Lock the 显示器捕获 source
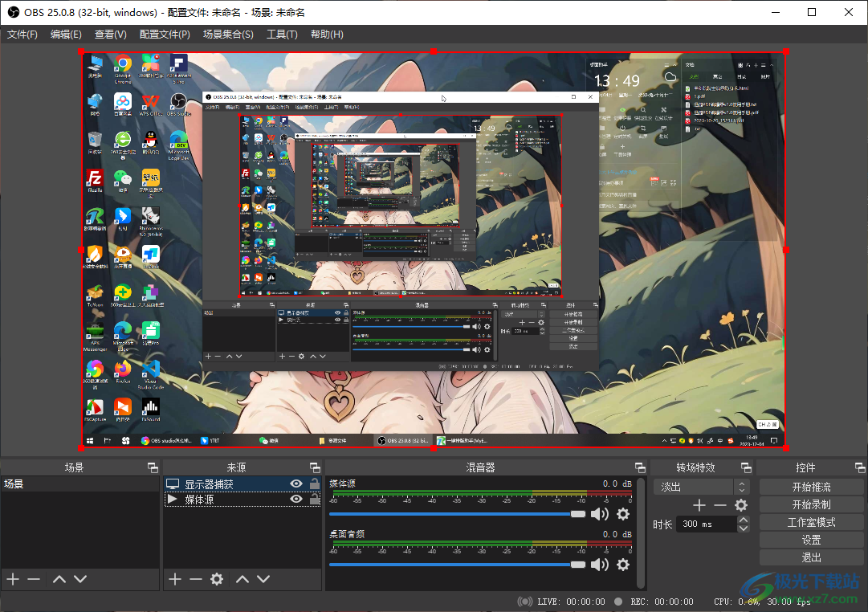 tap(315, 483)
